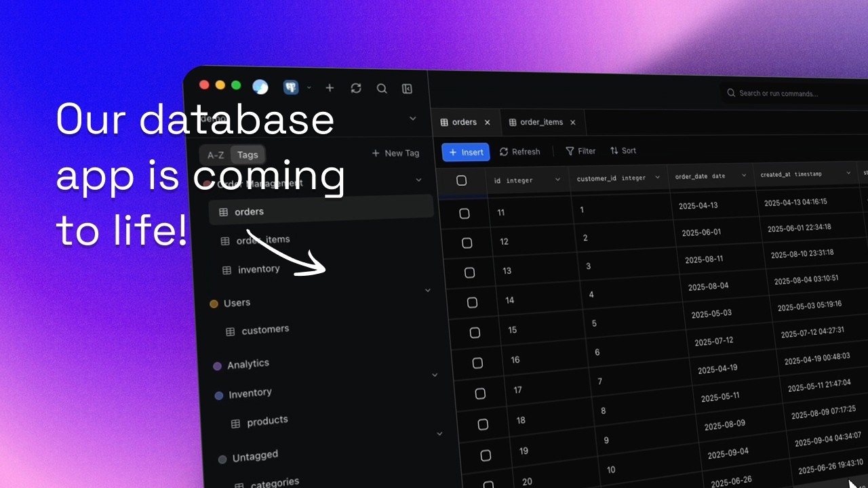Click the Refresh button in table toolbar
The height and width of the screenshot is (488, 868).
pos(520,152)
